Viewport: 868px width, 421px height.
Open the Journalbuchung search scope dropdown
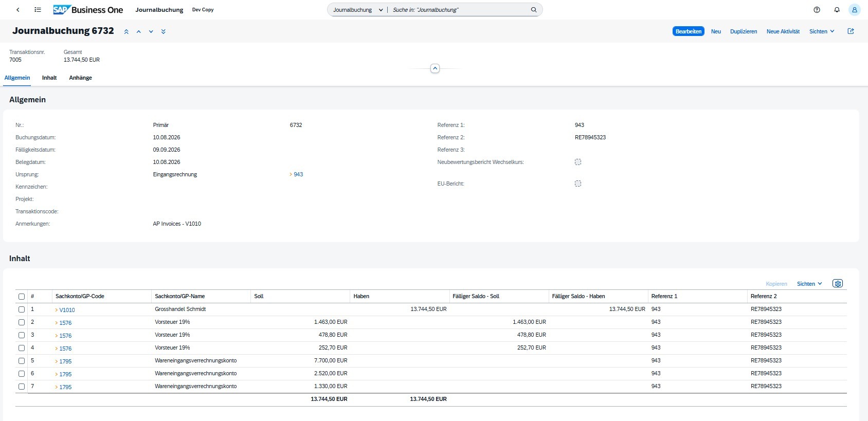click(358, 10)
